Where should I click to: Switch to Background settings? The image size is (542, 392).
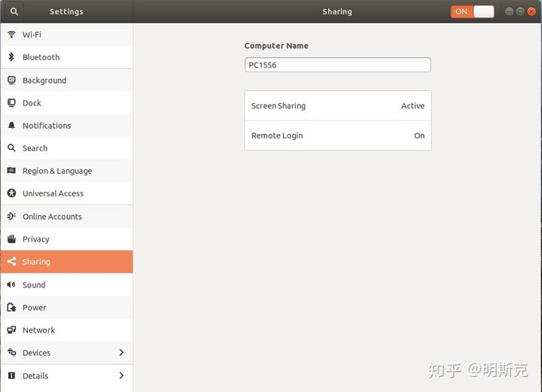coord(67,80)
